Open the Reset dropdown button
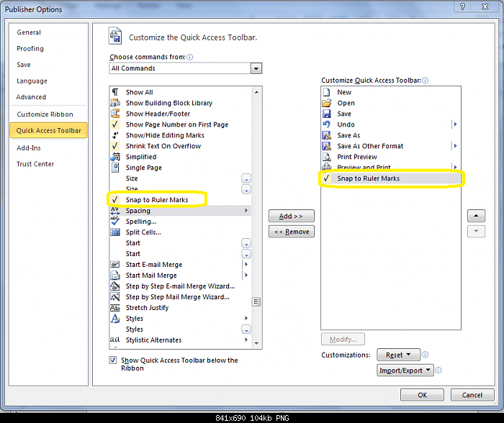Viewport: 504px width, 423px height. 398,355
